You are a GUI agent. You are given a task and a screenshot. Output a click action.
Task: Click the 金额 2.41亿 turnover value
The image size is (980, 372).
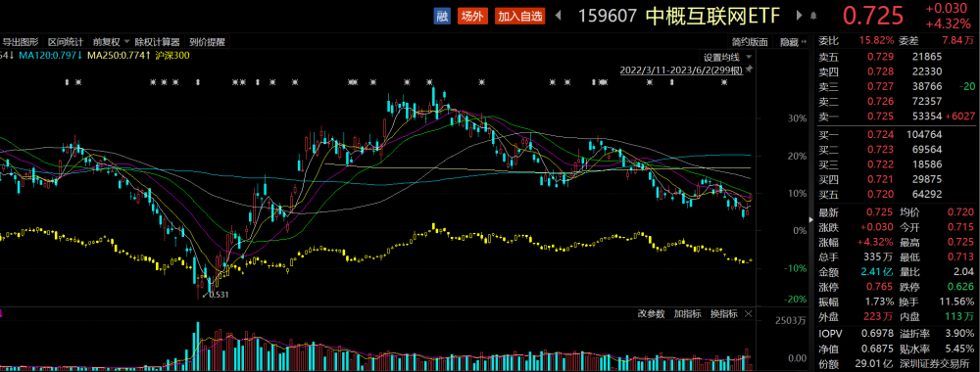click(x=877, y=272)
